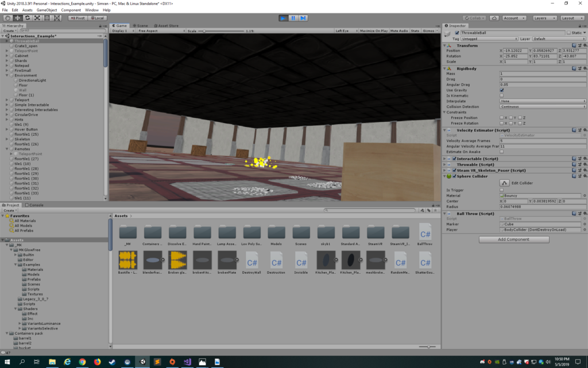The width and height of the screenshot is (588, 368).
Task: Click Edit Collider button
Action: [504, 183]
